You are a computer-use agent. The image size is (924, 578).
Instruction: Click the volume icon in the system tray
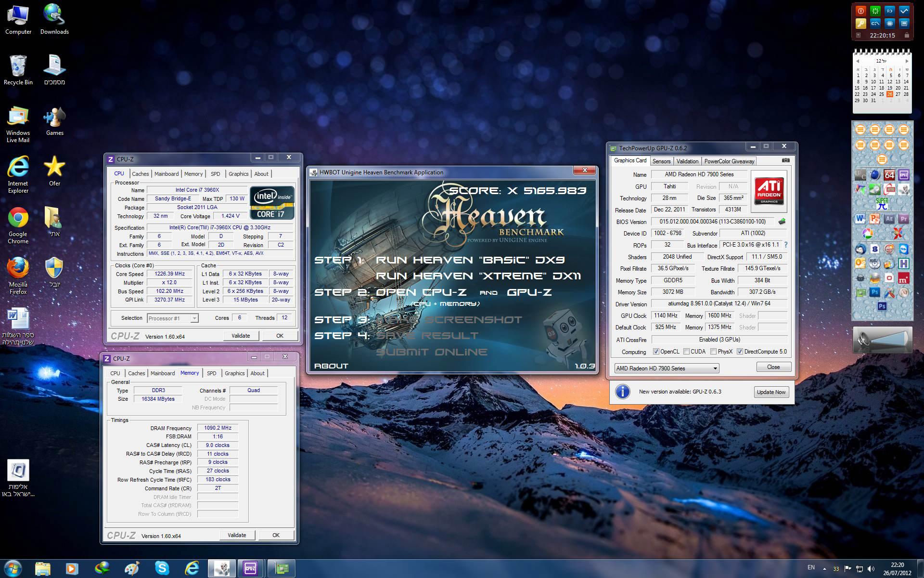(871, 569)
